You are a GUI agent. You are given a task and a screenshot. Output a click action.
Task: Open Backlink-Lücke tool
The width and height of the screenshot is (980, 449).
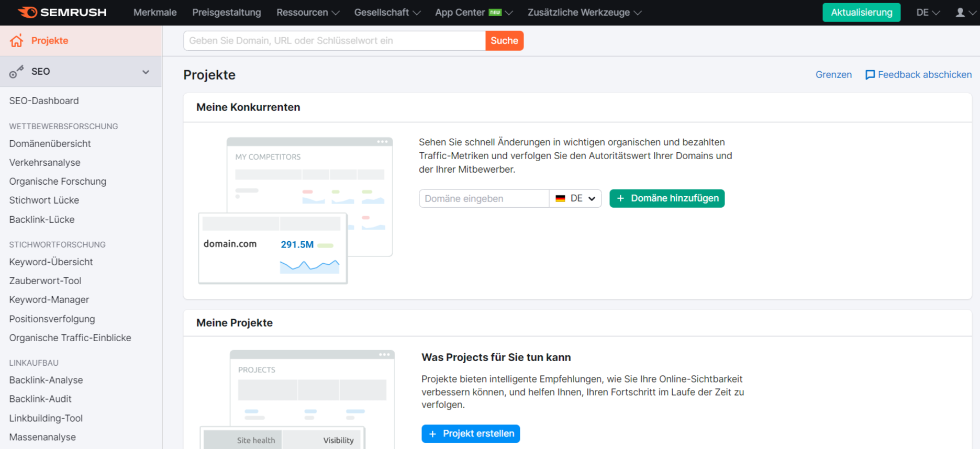(42, 220)
